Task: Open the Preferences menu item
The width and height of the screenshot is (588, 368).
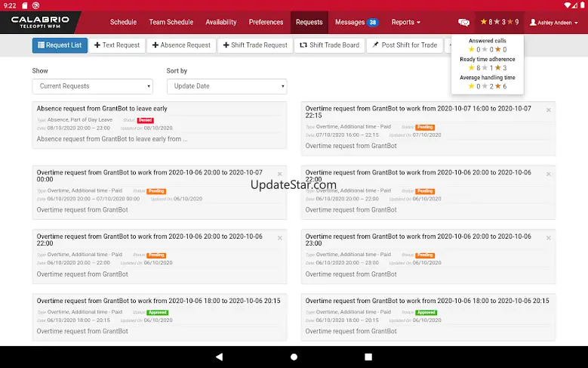Action: tap(266, 23)
